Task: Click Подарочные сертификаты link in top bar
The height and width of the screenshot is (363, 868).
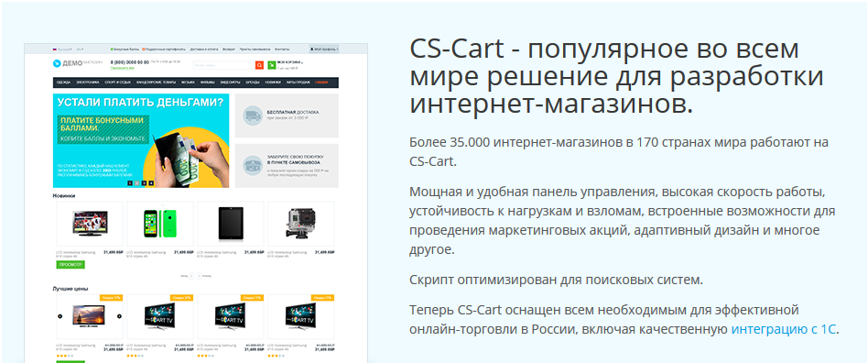Action: (x=164, y=49)
